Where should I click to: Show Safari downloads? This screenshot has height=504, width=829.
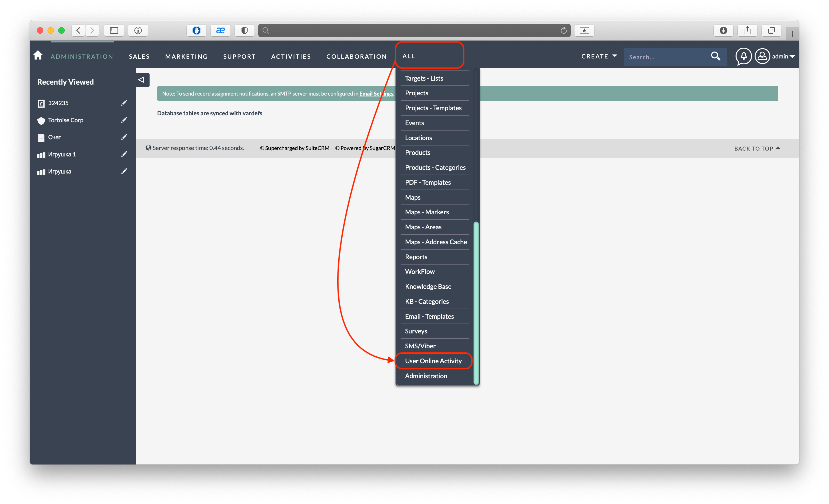pos(723,30)
